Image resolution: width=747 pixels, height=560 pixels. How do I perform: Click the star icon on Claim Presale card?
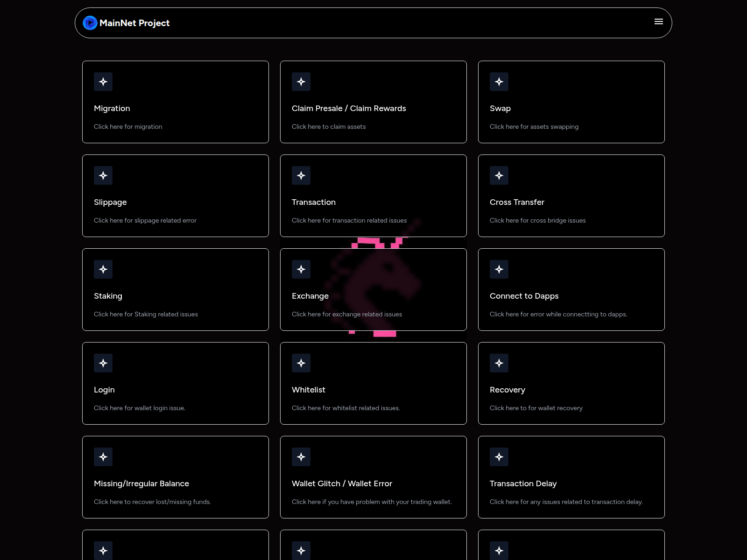301,82
